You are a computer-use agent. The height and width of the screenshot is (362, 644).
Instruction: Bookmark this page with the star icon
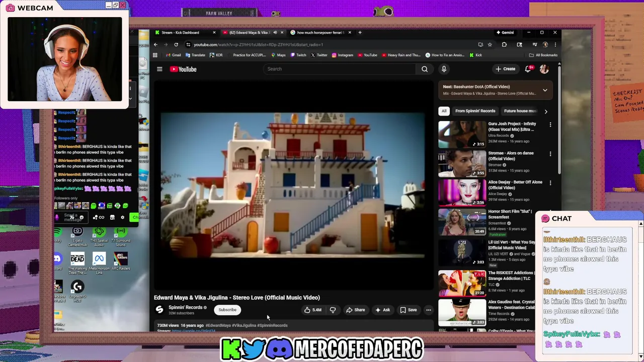coord(490,44)
